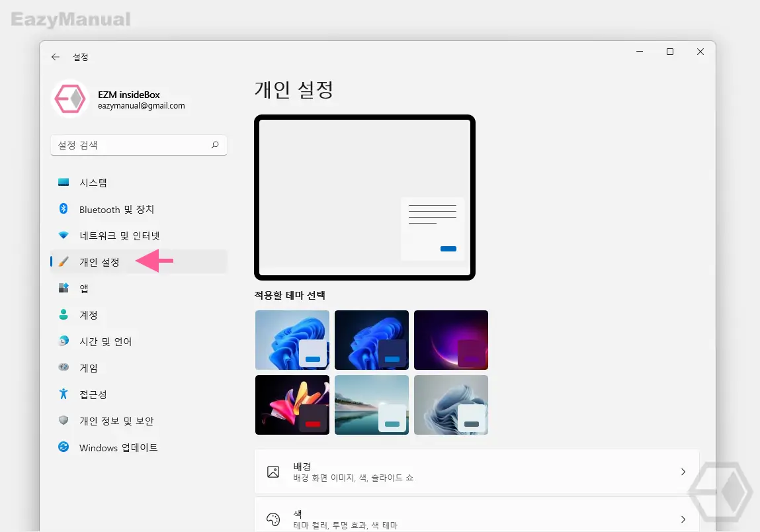Open 테마 컬러, 투명 효과 settings
The width and height of the screenshot is (760, 532).
(x=477, y=515)
